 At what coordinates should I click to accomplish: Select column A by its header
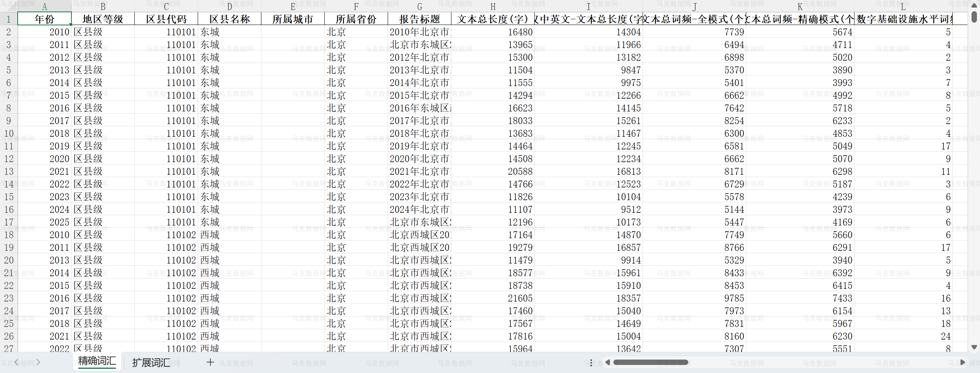45,6
